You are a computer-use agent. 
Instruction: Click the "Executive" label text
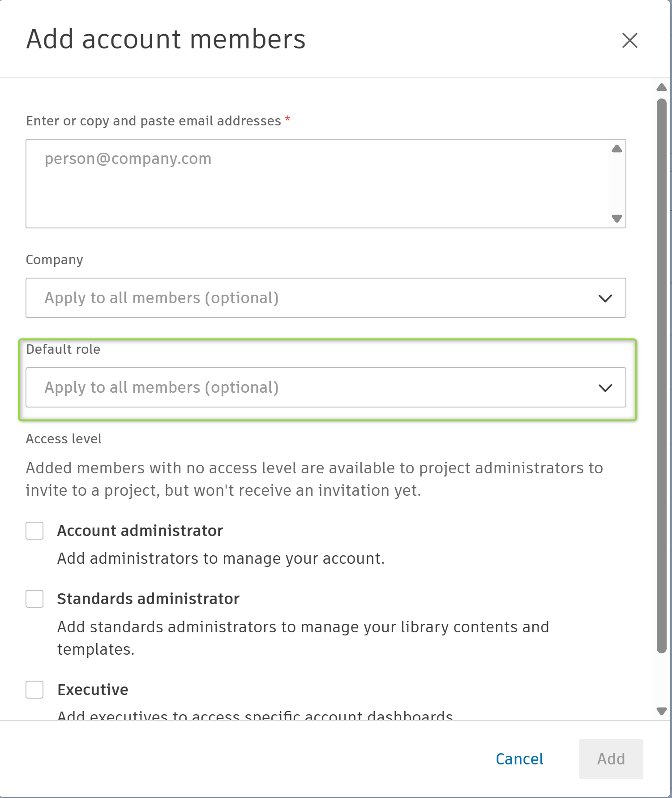[93, 690]
